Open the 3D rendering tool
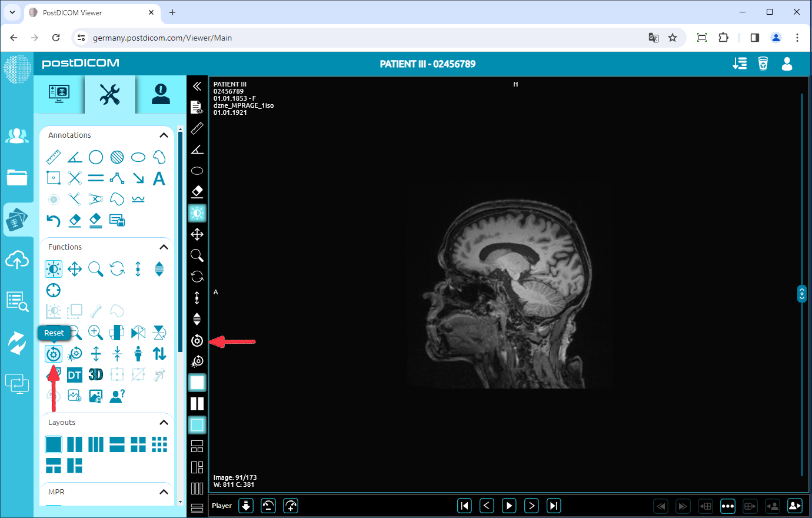This screenshot has height=518, width=812. point(95,374)
